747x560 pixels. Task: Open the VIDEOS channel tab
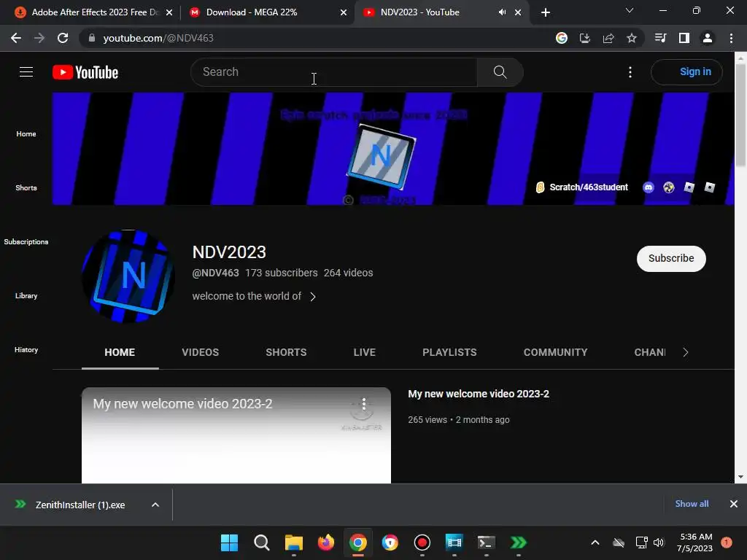click(200, 352)
